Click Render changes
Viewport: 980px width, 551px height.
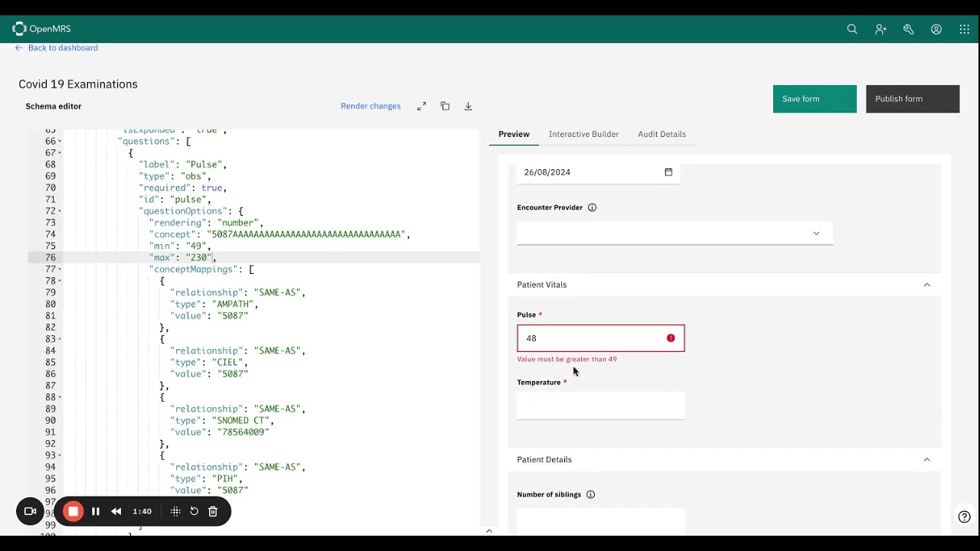(371, 106)
